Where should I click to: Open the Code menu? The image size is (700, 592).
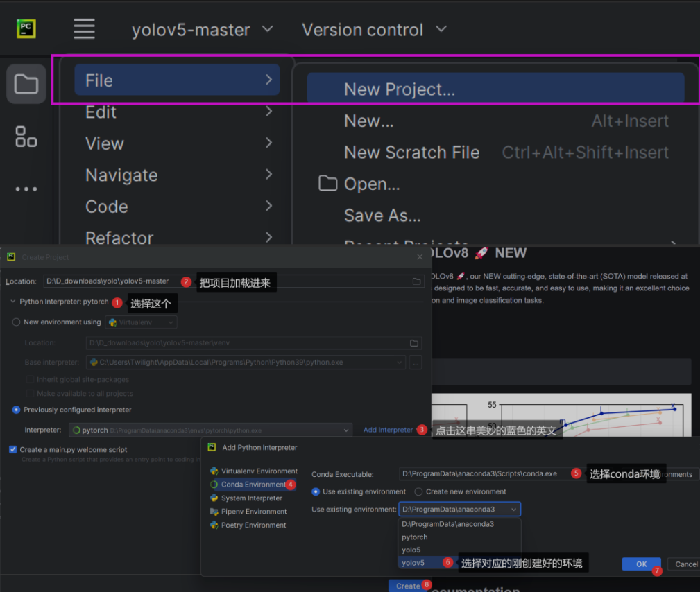click(178, 207)
